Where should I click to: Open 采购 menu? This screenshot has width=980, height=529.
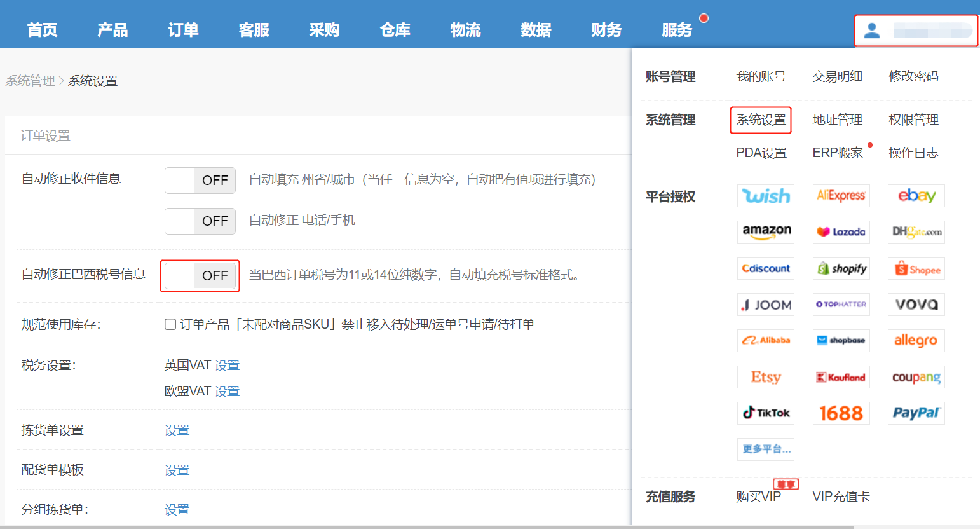325,30
